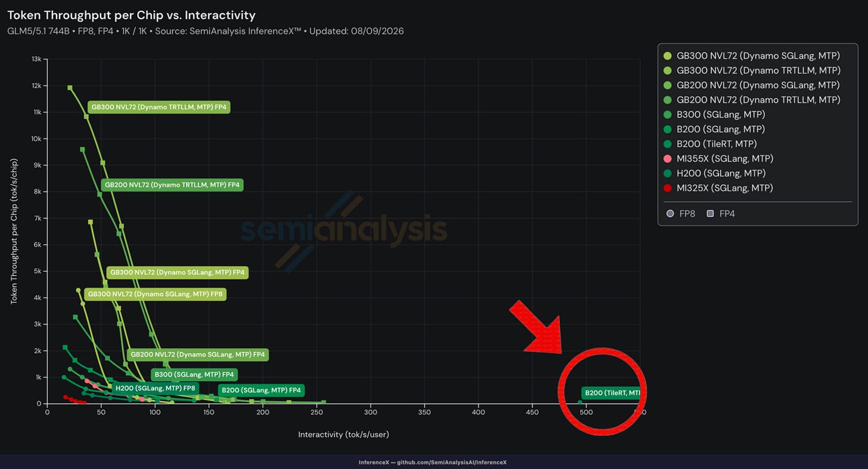Click chart label GB200 NVL72 (Dynamo SGLang, MTP) FP4
Viewport: 868px width, 469px height.
[198, 354]
